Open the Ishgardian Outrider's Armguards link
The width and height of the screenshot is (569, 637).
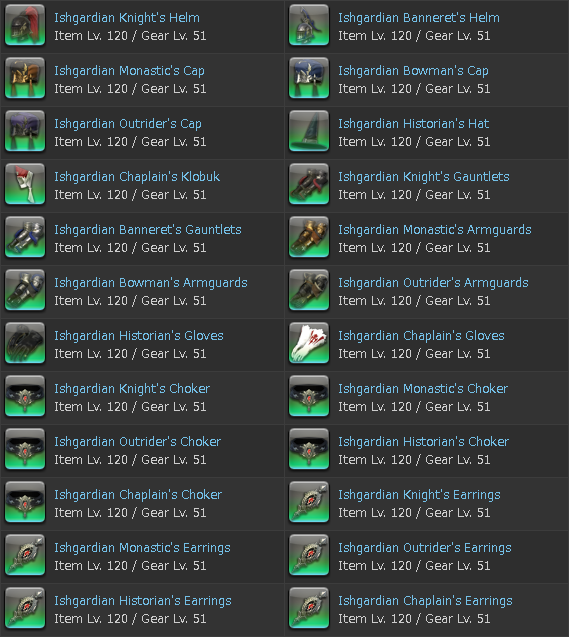[433, 283]
